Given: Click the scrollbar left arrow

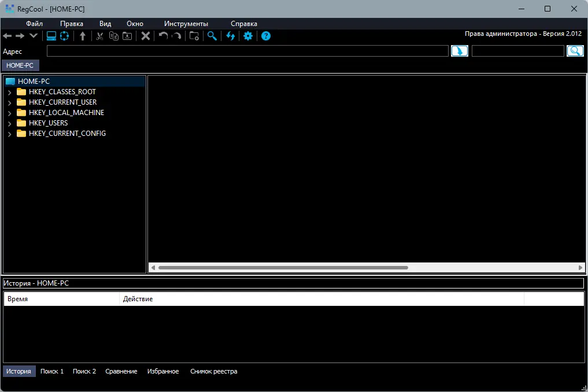Looking at the screenshot, I should (153, 268).
